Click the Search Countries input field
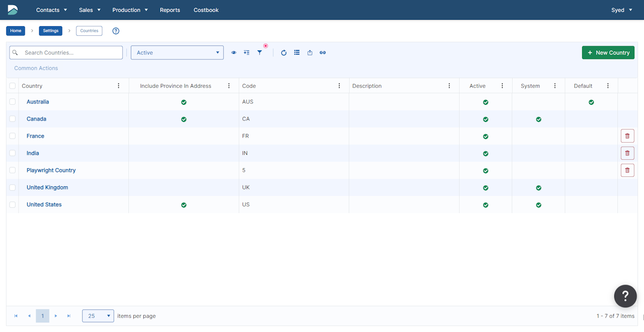Image resolution: width=644 pixels, height=332 pixels. (x=66, y=52)
